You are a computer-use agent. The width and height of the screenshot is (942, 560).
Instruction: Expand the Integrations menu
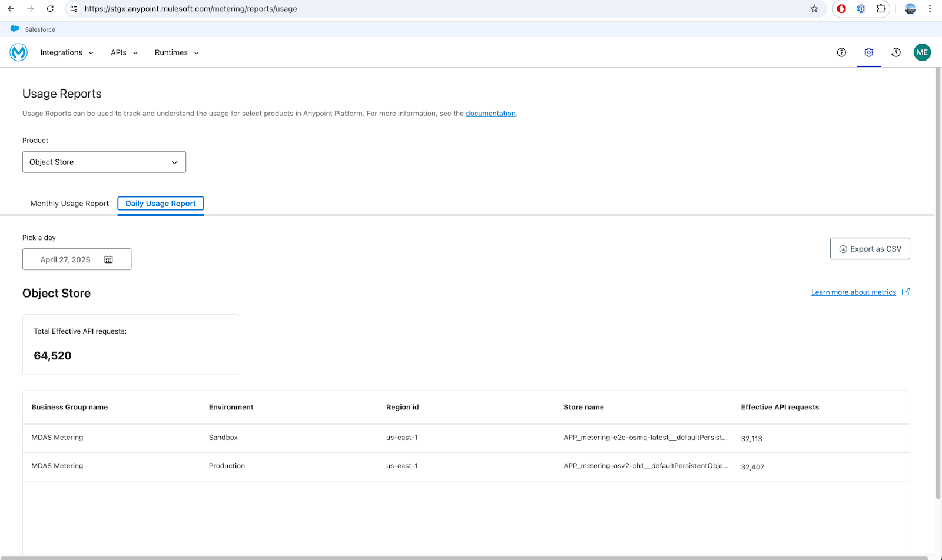67,52
